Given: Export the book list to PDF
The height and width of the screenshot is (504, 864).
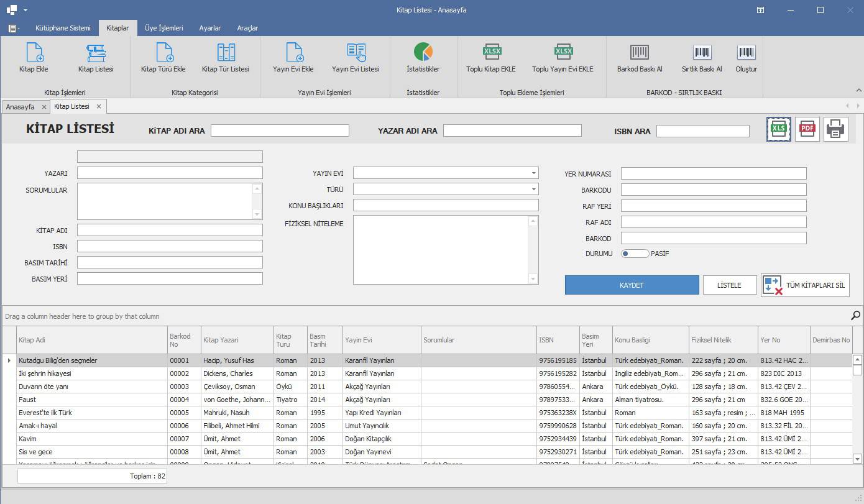Looking at the screenshot, I should [807, 129].
